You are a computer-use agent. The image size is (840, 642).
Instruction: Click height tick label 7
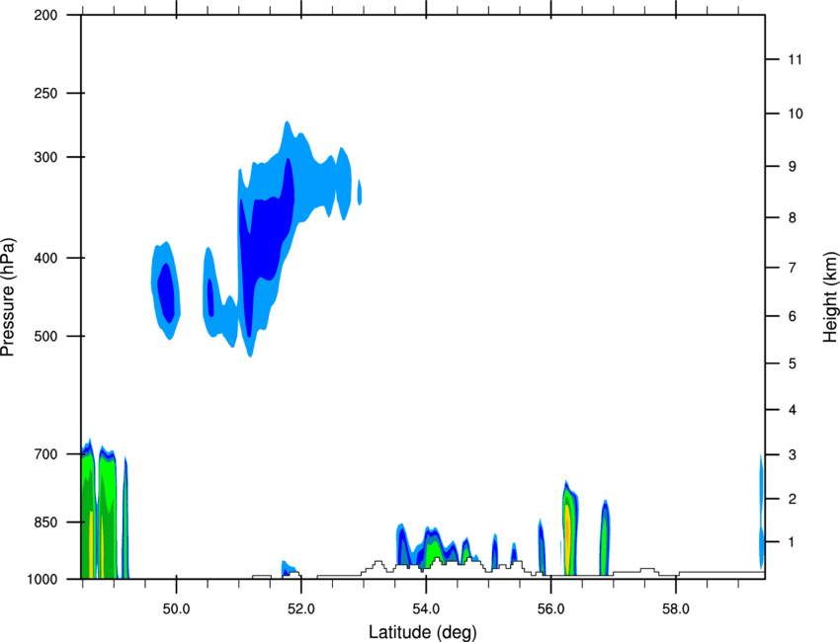[x=793, y=268]
